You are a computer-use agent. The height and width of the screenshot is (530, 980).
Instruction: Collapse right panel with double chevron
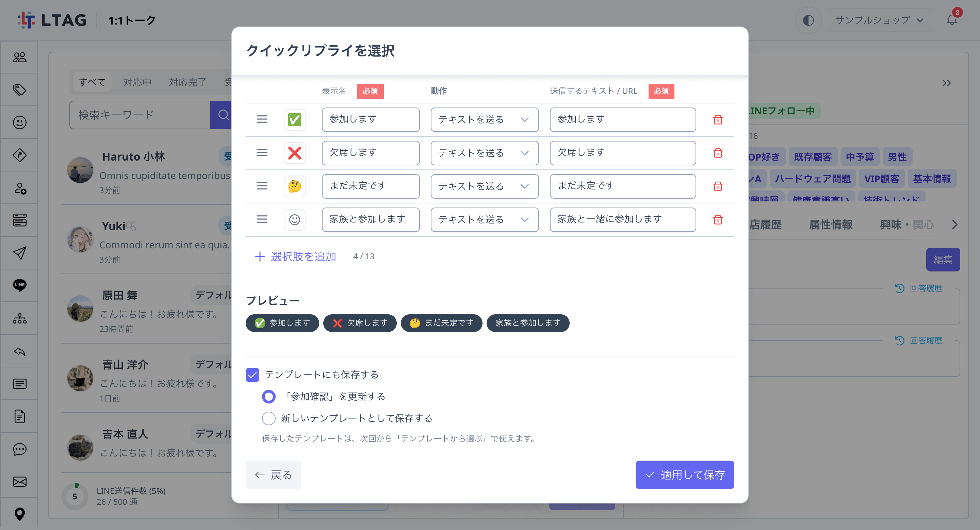tap(946, 83)
